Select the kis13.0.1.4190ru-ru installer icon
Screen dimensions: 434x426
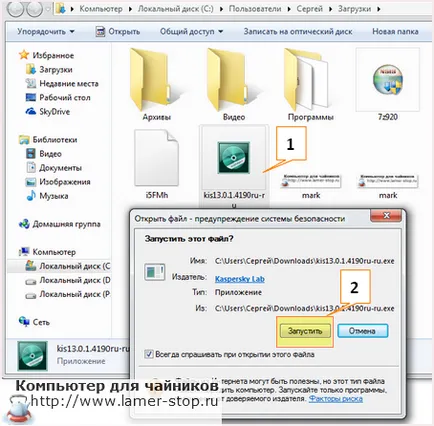tap(233, 157)
